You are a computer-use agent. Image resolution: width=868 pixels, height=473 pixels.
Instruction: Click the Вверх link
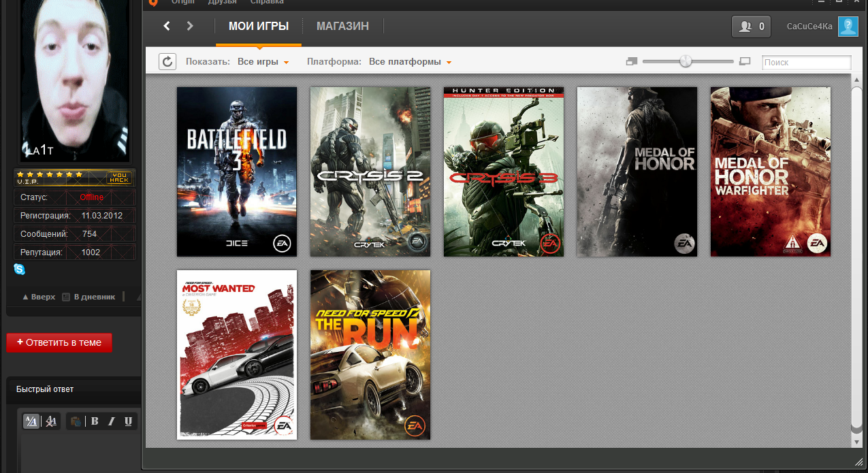pyautogui.click(x=39, y=297)
